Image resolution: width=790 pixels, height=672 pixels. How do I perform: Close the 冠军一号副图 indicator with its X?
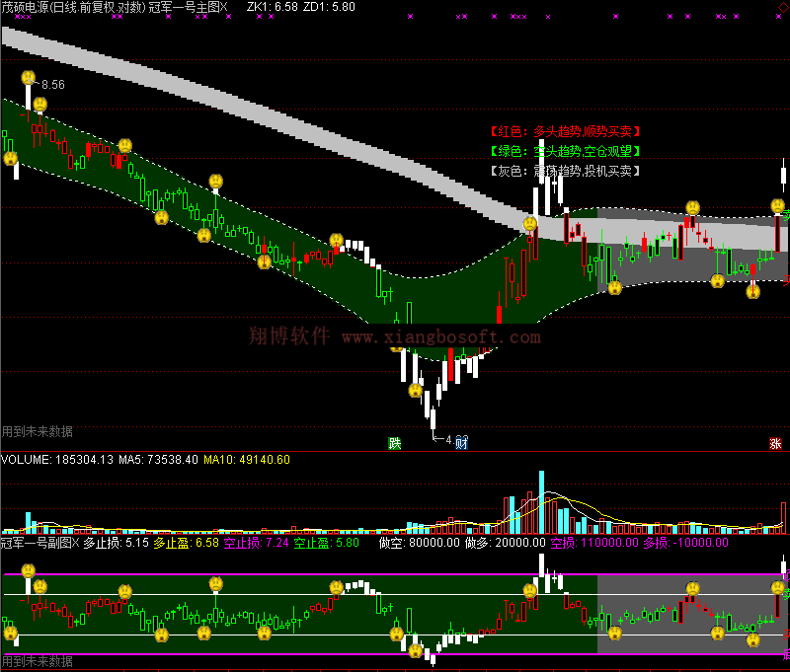pyautogui.click(x=76, y=543)
